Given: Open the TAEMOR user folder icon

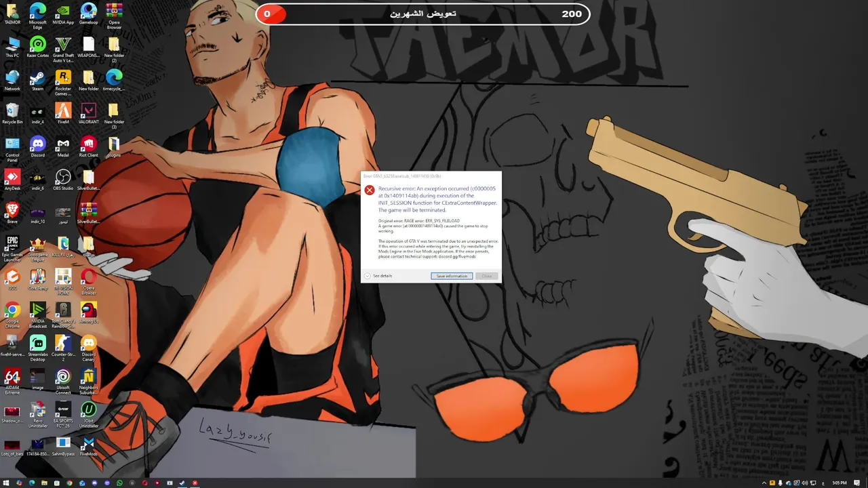Looking at the screenshot, I should [12, 14].
